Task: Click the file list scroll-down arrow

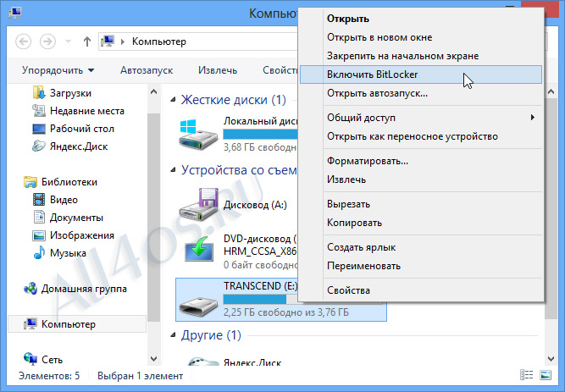Action: click(x=551, y=359)
